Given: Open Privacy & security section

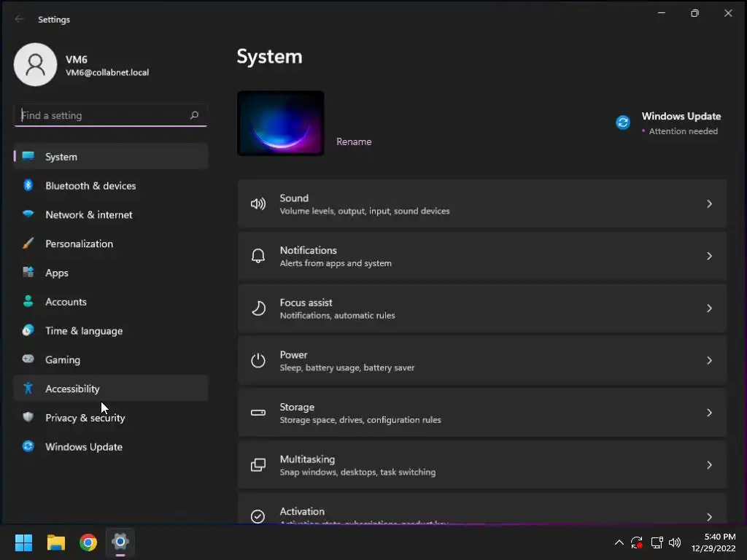Looking at the screenshot, I should click(x=111, y=418).
